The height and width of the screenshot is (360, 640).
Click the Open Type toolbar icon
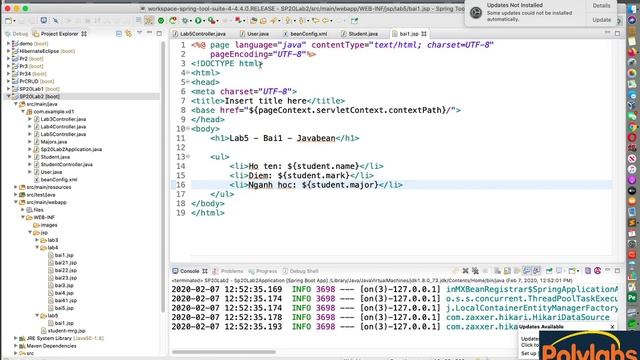pos(253,20)
